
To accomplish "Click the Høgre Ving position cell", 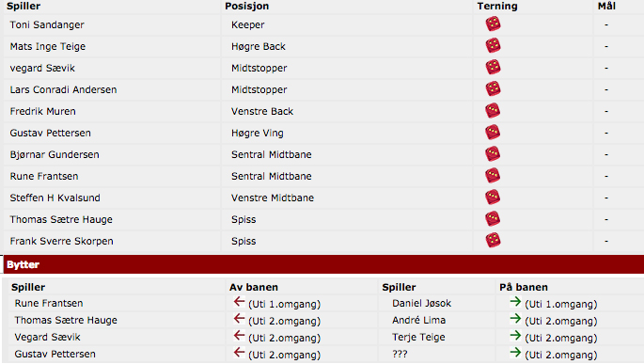I will point(257,133).
